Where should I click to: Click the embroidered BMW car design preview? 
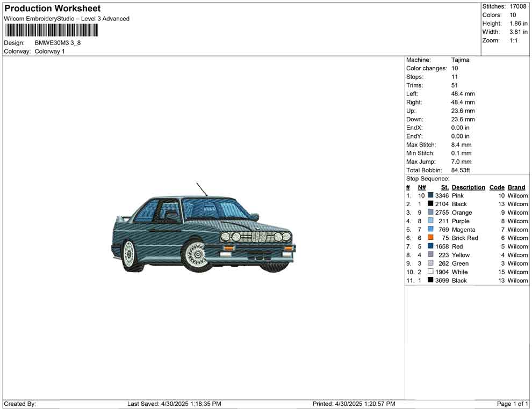point(204,232)
